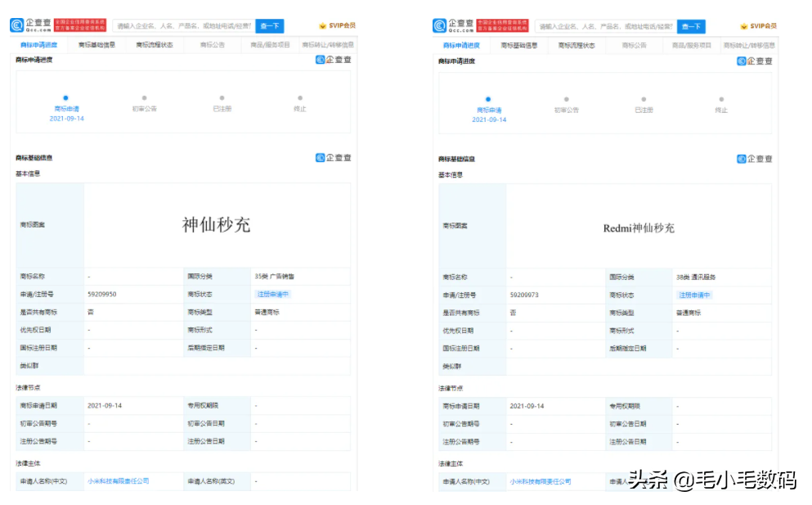The width and height of the screenshot is (812, 505).
Task: Click the 法律主体 section heading on the Redmi神仙秒充 page
Action: [x=451, y=463]
